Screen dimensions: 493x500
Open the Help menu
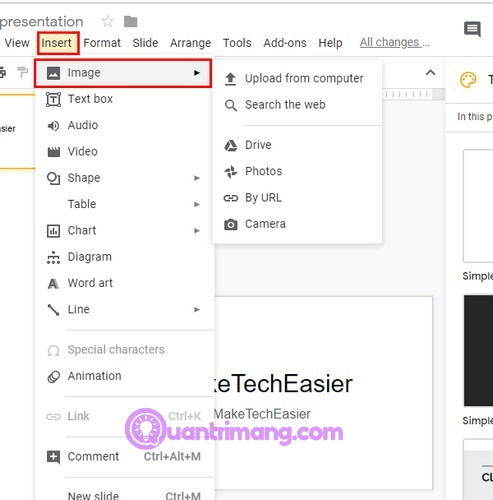point(330,43)
